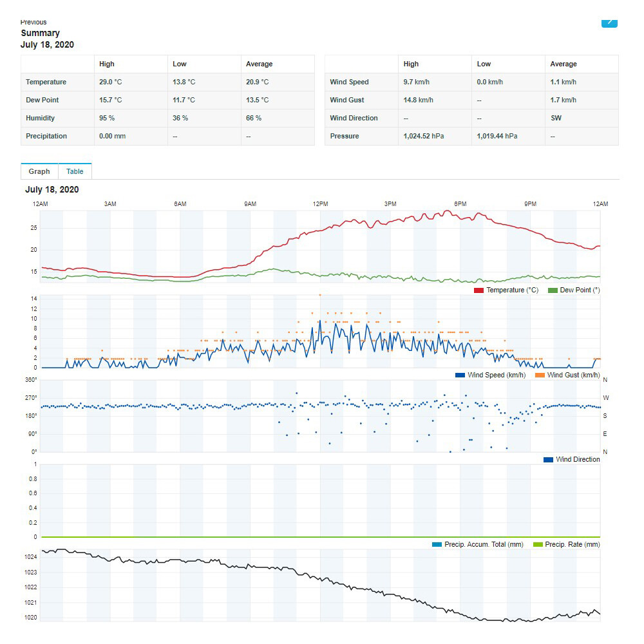Click the 12PM marker on the time axis
Image resolution: width=644 pixels, height=644 pixels.
[320, 204]
